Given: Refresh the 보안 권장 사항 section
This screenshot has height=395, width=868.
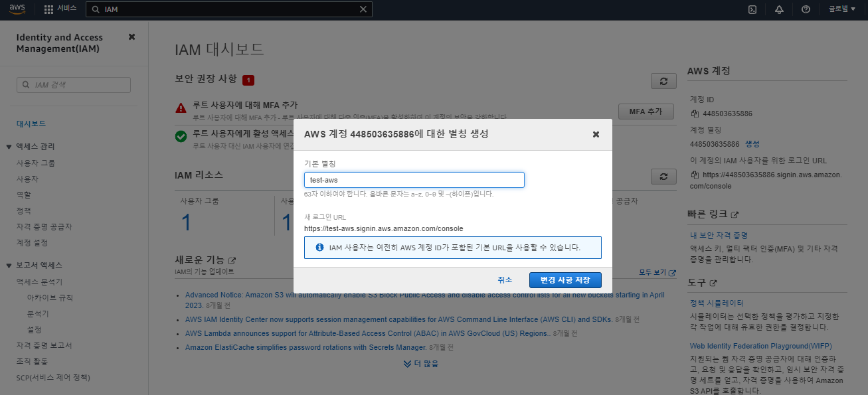Looking at the screenshot, I should coord(663,81).
